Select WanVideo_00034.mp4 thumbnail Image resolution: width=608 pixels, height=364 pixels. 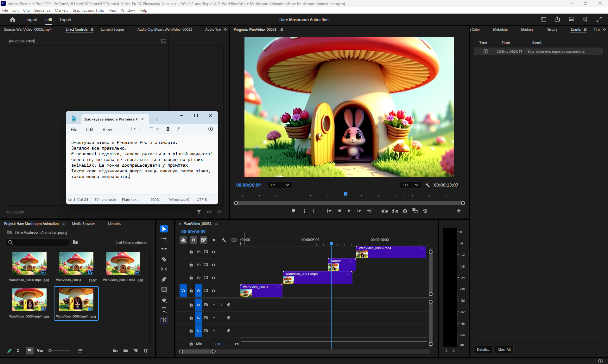[29, 300]
